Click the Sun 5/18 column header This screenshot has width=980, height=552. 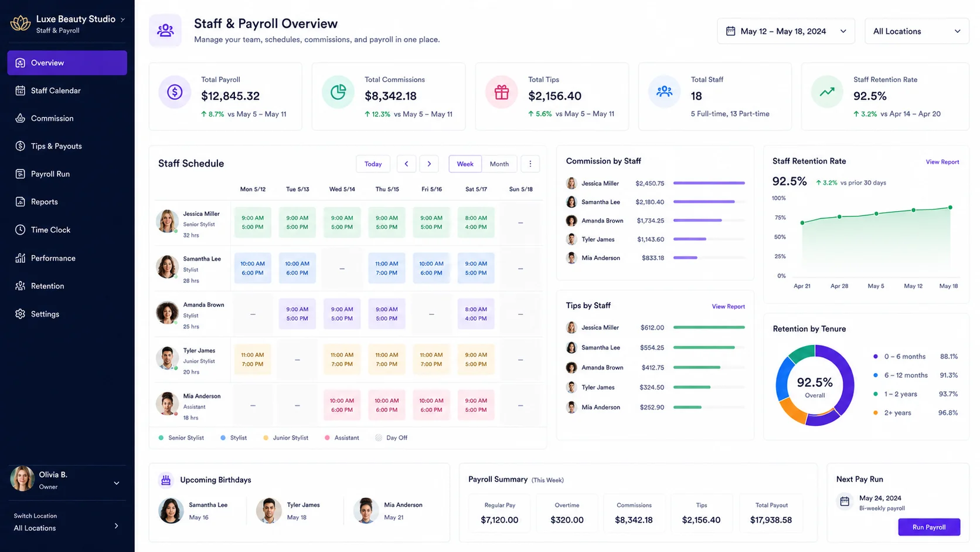point(521,189)
